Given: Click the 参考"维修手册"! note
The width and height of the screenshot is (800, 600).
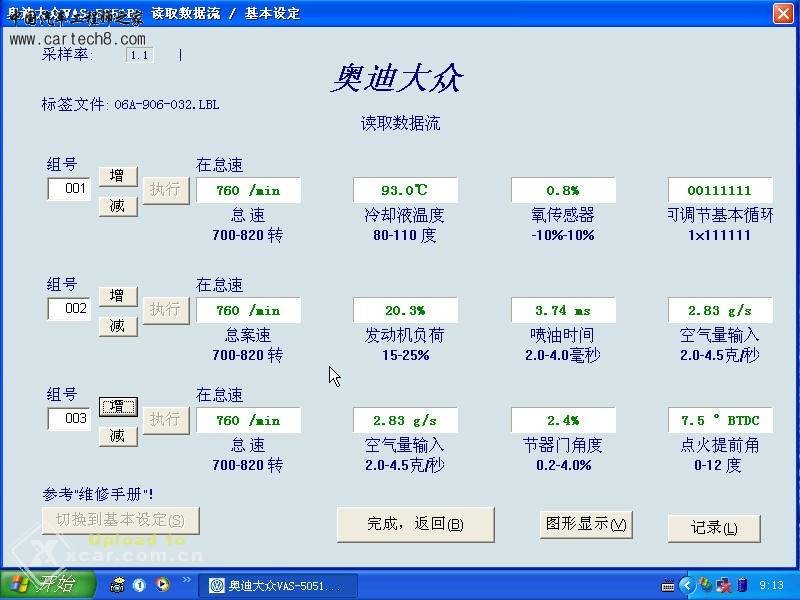Looking at the screenshot, I should point(97,494).
